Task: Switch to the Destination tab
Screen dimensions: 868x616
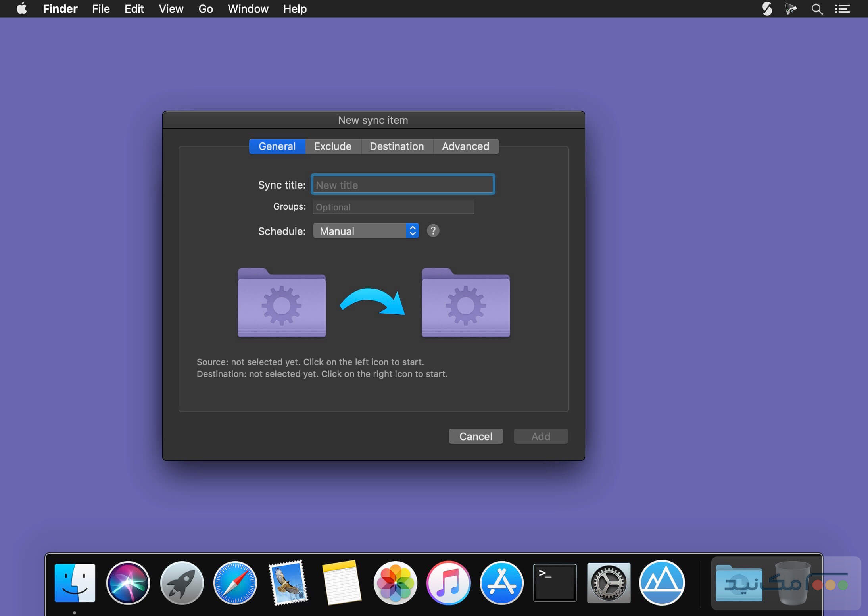Action: (396, 146)
